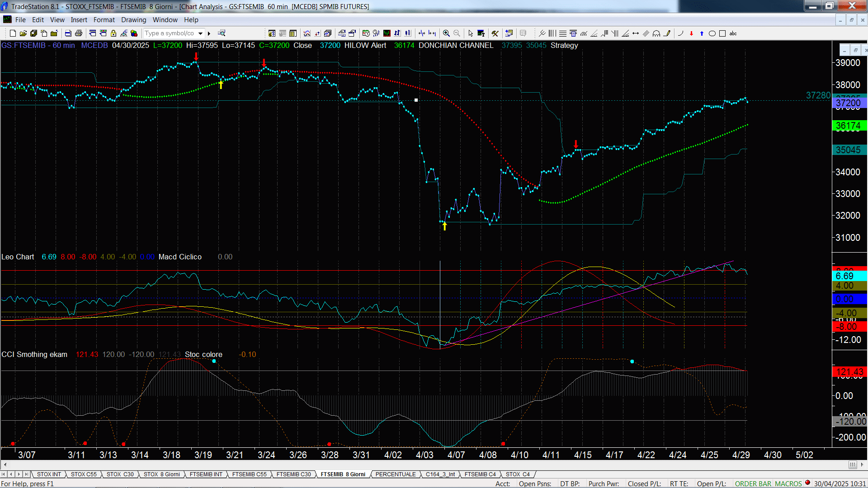This screenshot has width=868, height=488.
Task: Click MACROS in the status bar
Action: pos(788,483)
